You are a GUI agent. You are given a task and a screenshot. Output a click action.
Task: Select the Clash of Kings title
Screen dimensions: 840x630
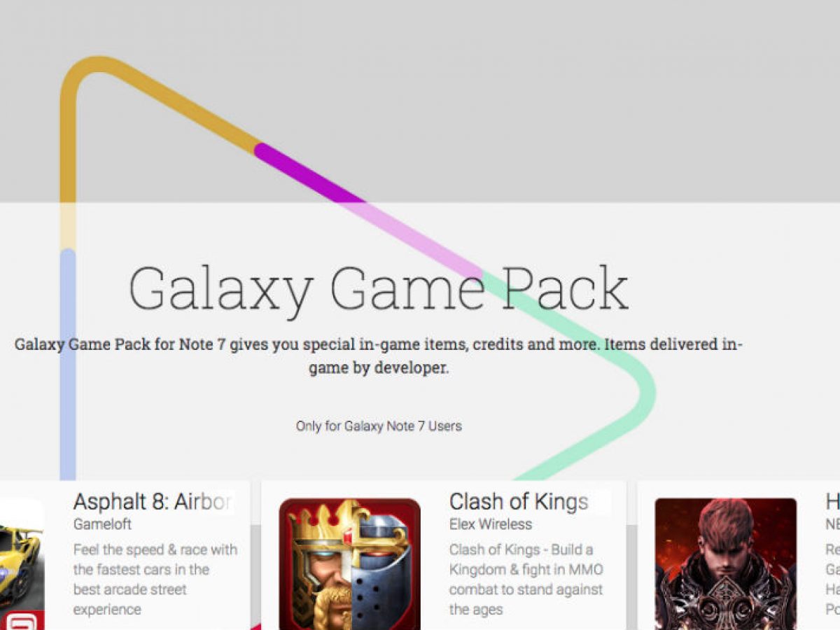click(x=519, y=502)
